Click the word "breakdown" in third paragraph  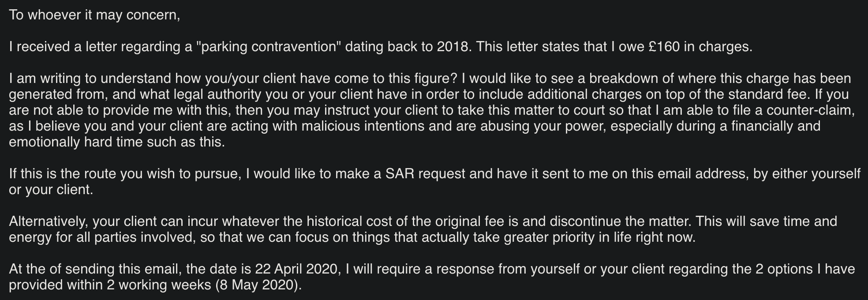(623, 79)
